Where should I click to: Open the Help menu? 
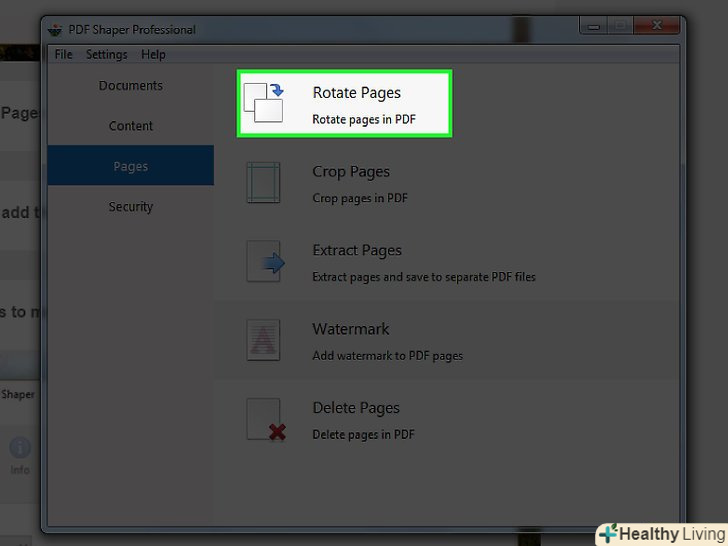[x=153, y=55]
